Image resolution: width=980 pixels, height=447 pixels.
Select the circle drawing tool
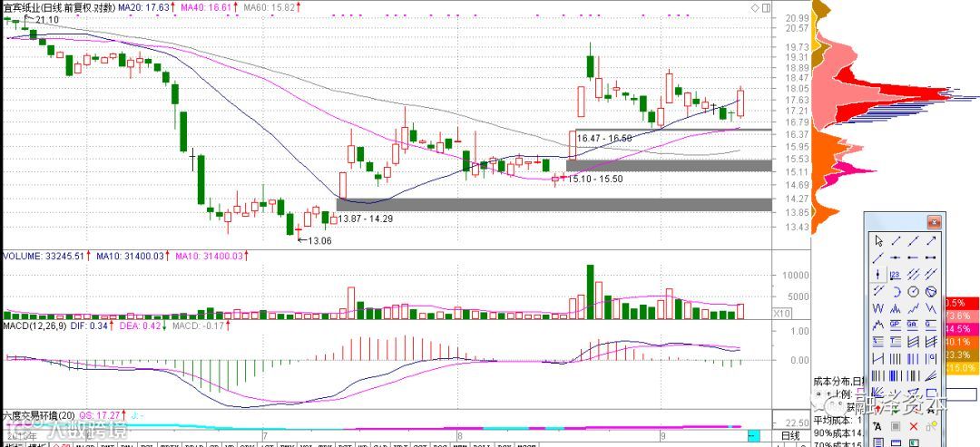click(913, 292)
